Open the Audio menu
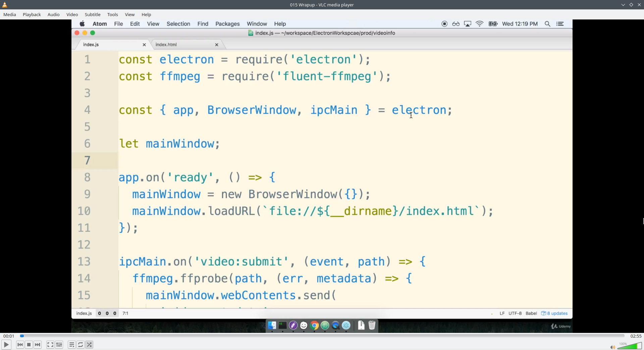 click(x=53, y=14)
